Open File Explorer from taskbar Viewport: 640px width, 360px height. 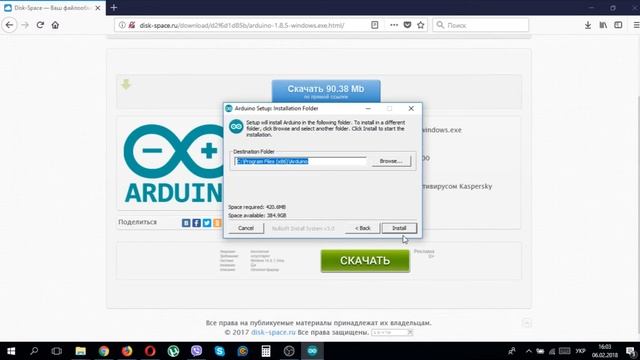[80, 351]
